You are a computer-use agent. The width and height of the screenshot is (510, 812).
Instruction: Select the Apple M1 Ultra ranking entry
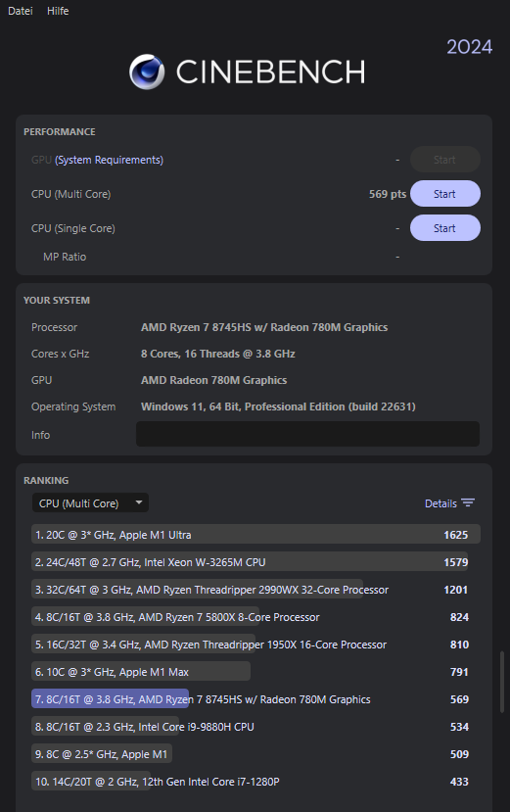click(x=255, y=535)
